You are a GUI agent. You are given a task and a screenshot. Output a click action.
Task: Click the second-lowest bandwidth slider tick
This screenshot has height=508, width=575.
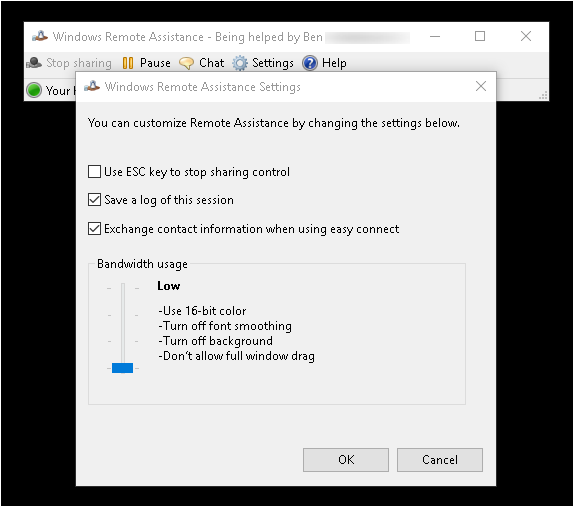[x=123, y=341]
